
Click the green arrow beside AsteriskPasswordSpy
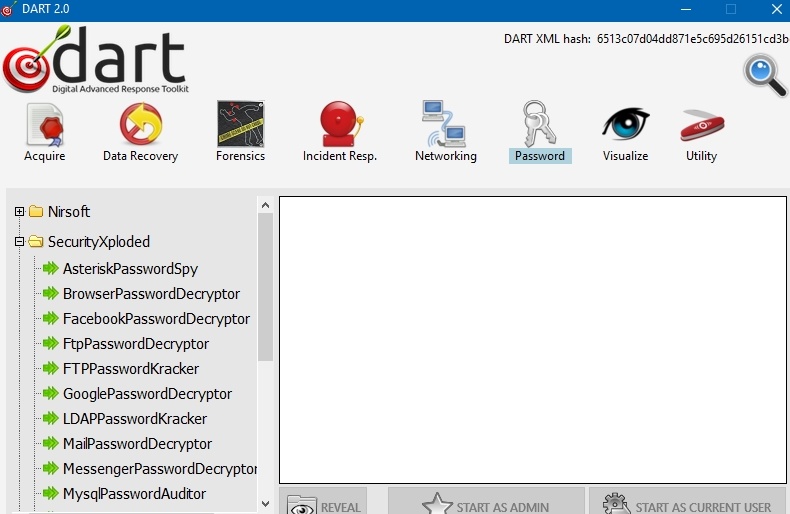(x=50, y=268)
